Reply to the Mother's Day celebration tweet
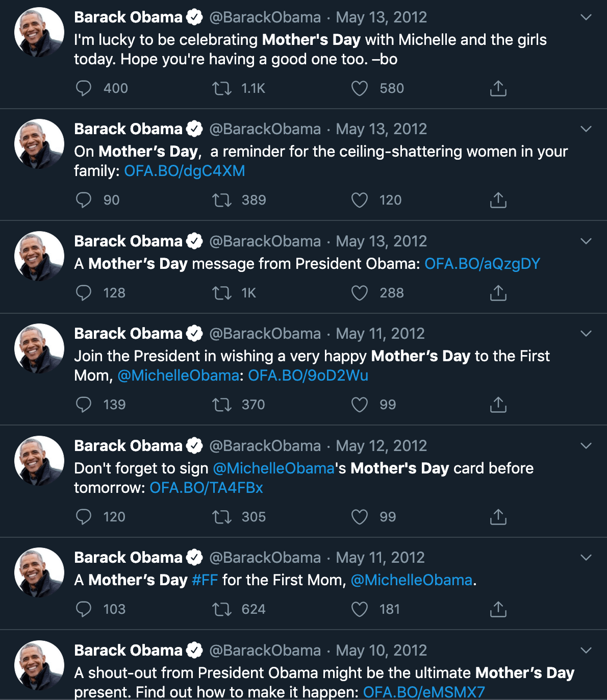This screenshot has width=607, height=700. [83, 88]
